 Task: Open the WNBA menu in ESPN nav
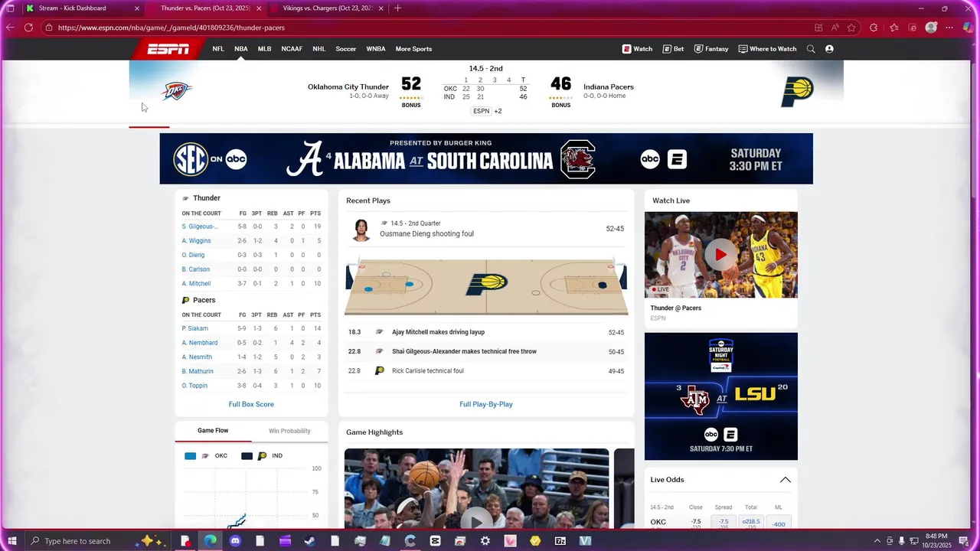pyautogui.click(x=376, y=49)
